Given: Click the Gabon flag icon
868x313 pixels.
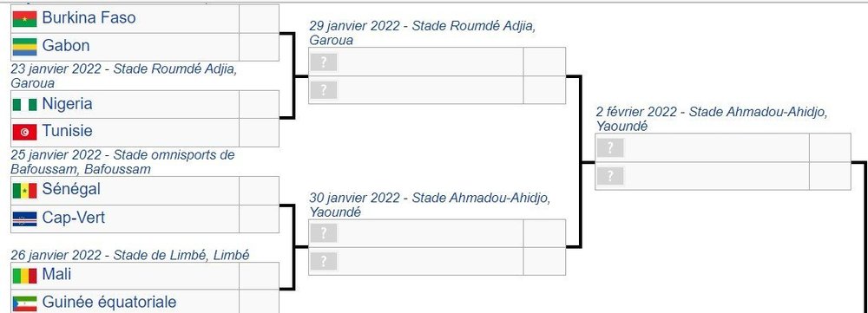Looking at the screenshot, I should (x=24, y=47).
